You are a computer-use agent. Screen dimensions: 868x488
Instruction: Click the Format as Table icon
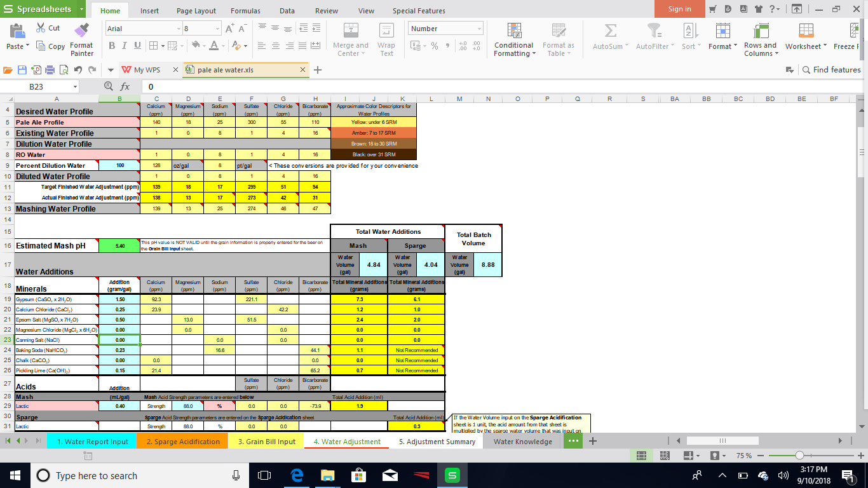tap(559, 30)
